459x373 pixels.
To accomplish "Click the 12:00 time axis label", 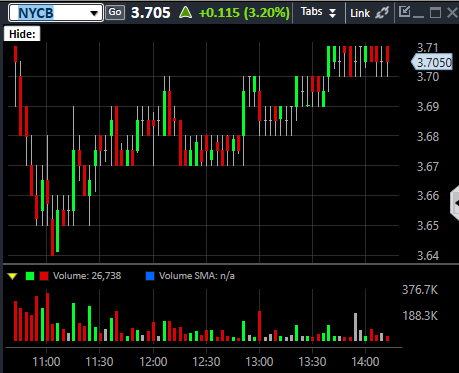I will (x=153, y=362).
